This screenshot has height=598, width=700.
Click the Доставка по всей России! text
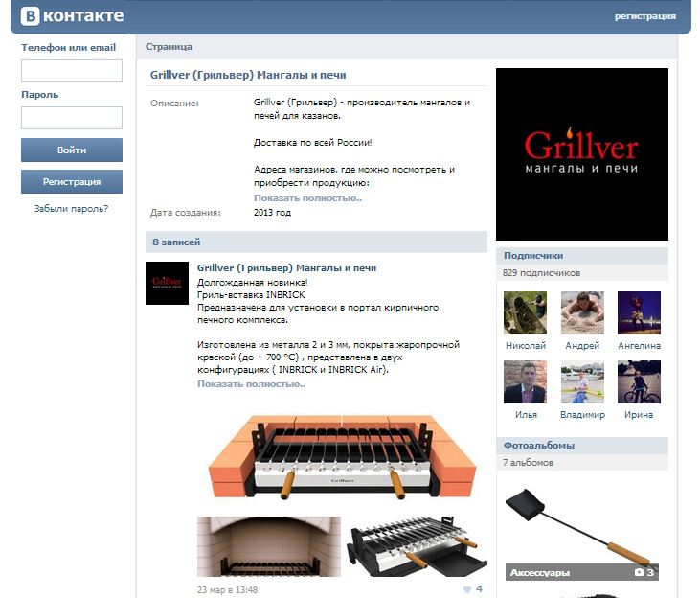click(x=312, y=143)
